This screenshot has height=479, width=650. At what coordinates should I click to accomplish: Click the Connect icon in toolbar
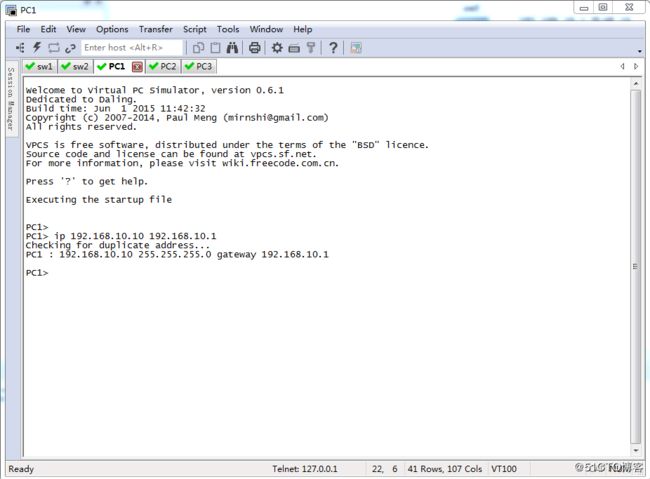[20, 48]
